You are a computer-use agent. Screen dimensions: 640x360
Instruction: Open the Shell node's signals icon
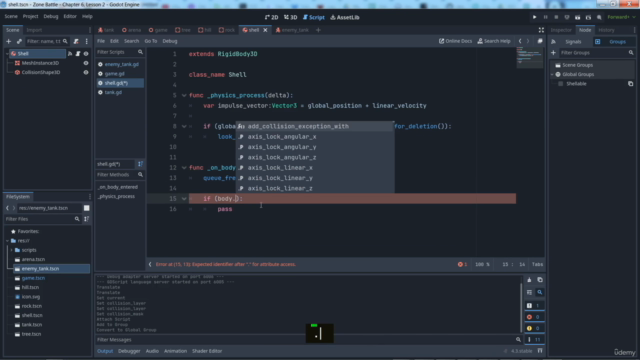70,53
